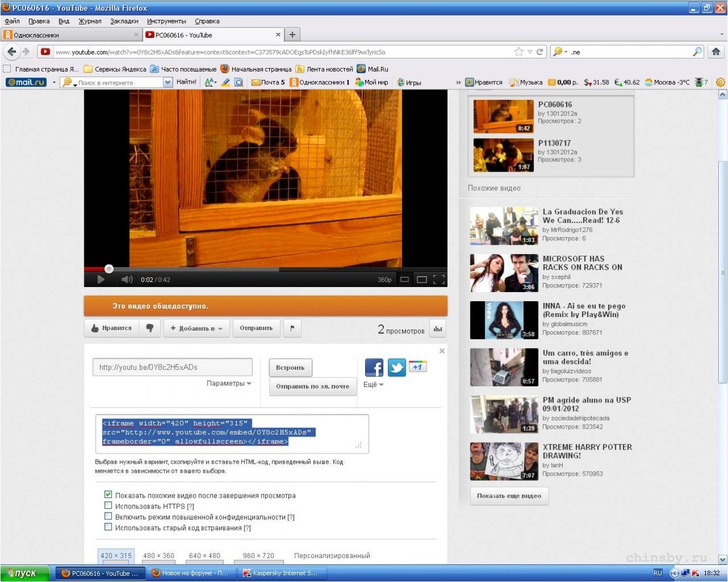Go back with the browser back arrow
This screenshot has width=728, height=582.
pyautogui.click(x=12, y=52)
